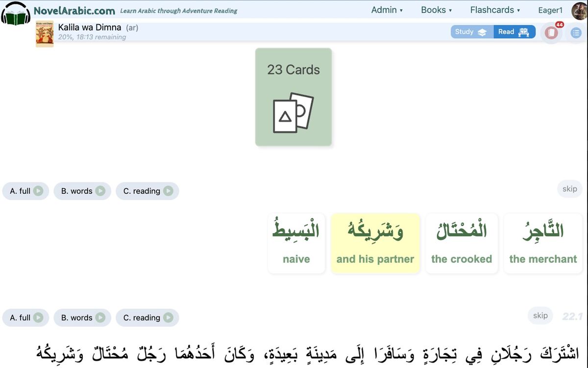Play lower B. words audio for 22.1

pyautogui.click(x=82, y=317)
